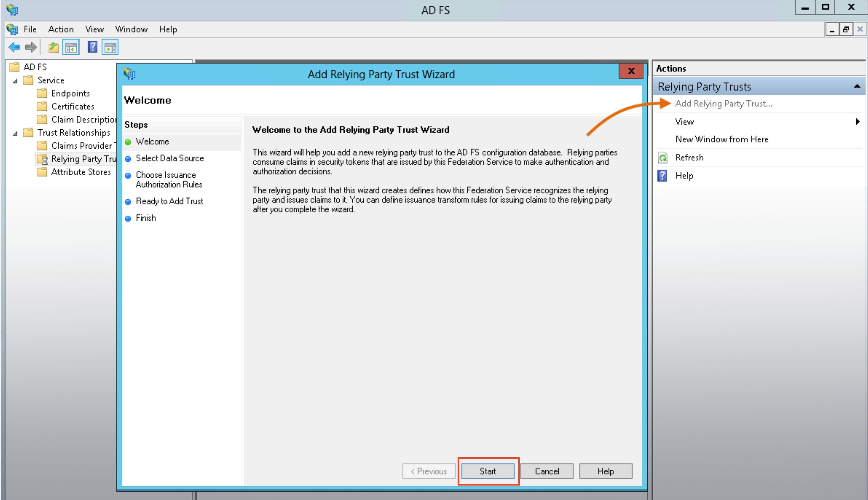This screenshot has width=868, height=500.
Task: Collapse the Trust Relationships tree node
Action: 15,134
